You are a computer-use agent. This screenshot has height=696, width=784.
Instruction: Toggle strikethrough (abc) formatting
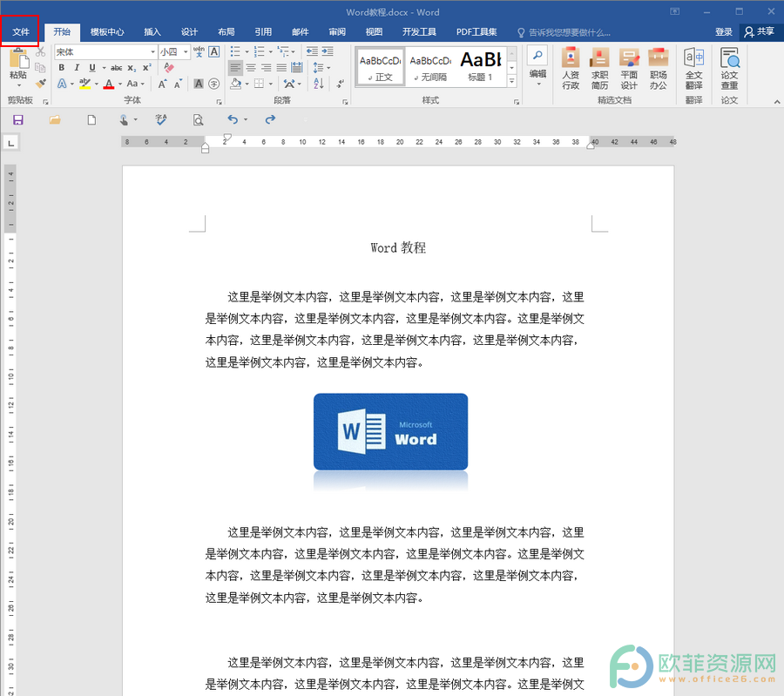click(117, 67)
